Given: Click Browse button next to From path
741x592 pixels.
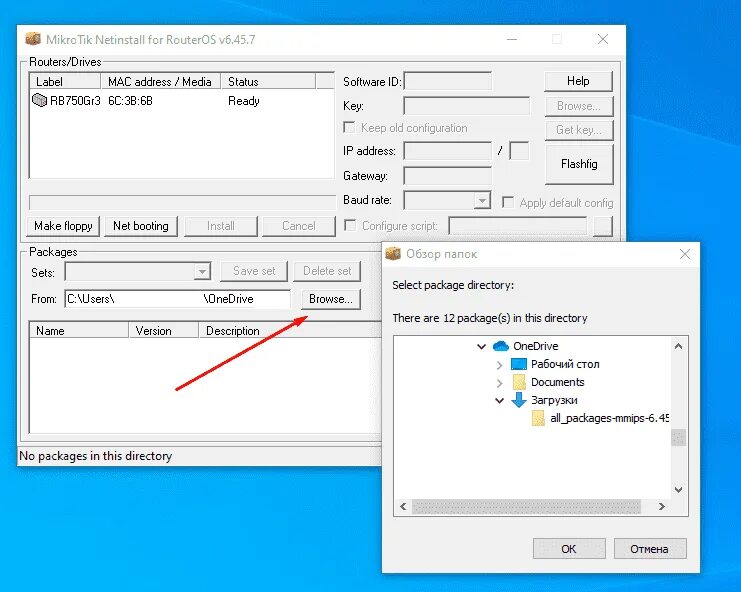Looking at the screenshot, I should pos(330,299).
